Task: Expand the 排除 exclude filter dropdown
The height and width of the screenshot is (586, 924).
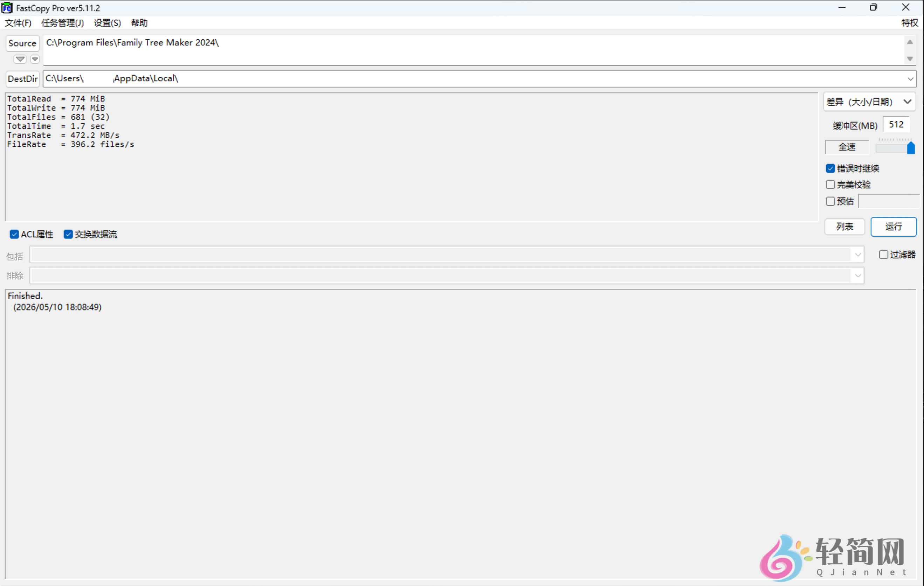Action: 858,276
